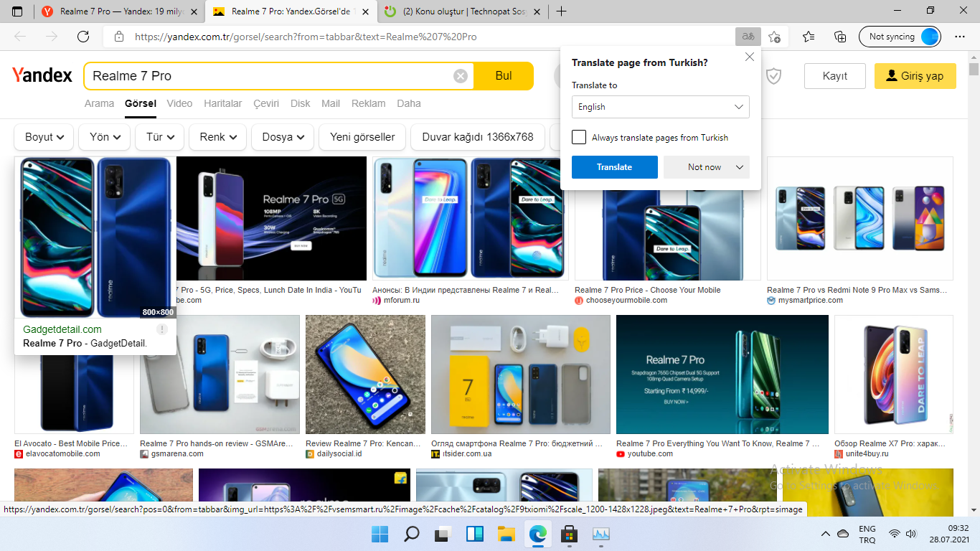Click the Giriş yap login button
Image resolution: width=980 pixels, height=551 pixels.
pyautogui.click(x=915, y=76)
